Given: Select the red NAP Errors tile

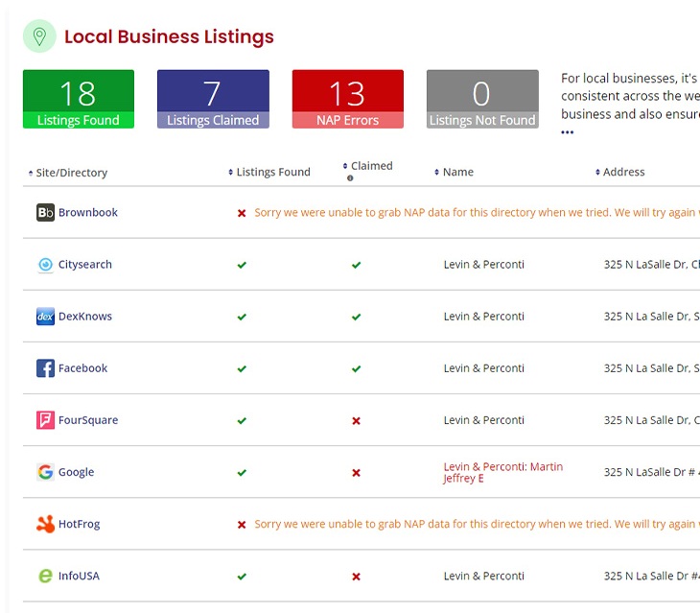Looking at the screenshot, I should [x=347, y=99].
